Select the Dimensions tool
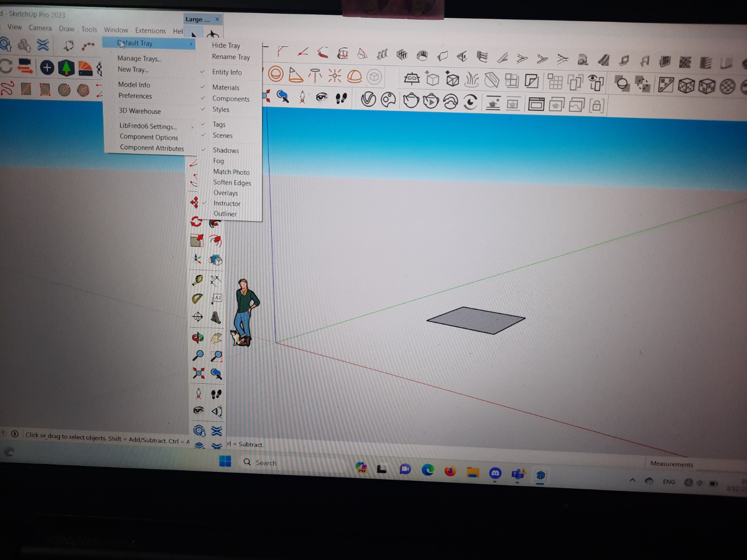 [216, 280]
